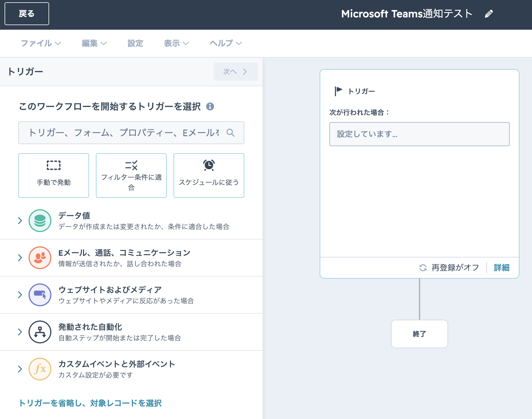Click the orange contacts icon for Eメール、通話
The height and width of the screenshot is (419, 532).
coord(40,258)
